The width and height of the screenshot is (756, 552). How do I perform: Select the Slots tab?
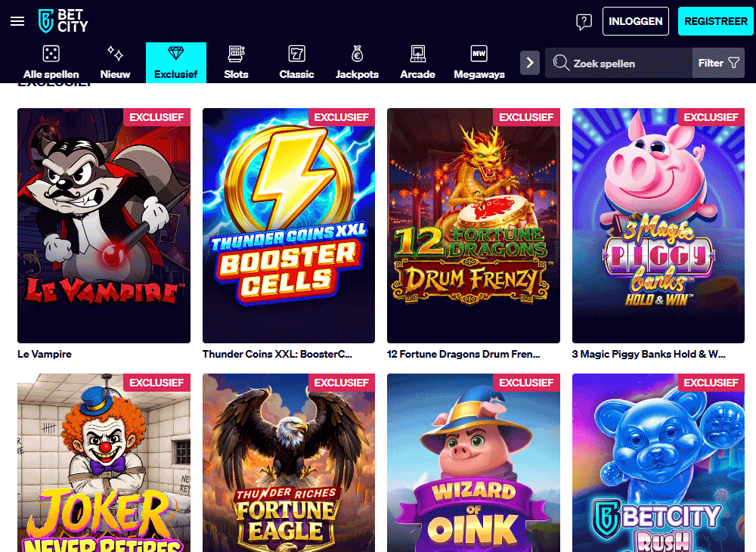point(236,63)
